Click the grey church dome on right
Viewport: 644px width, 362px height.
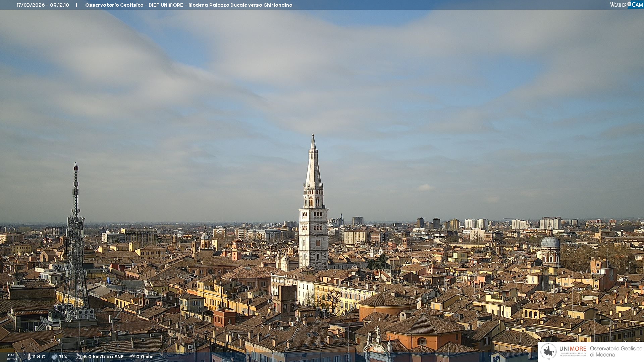click(x=550, y=242)
